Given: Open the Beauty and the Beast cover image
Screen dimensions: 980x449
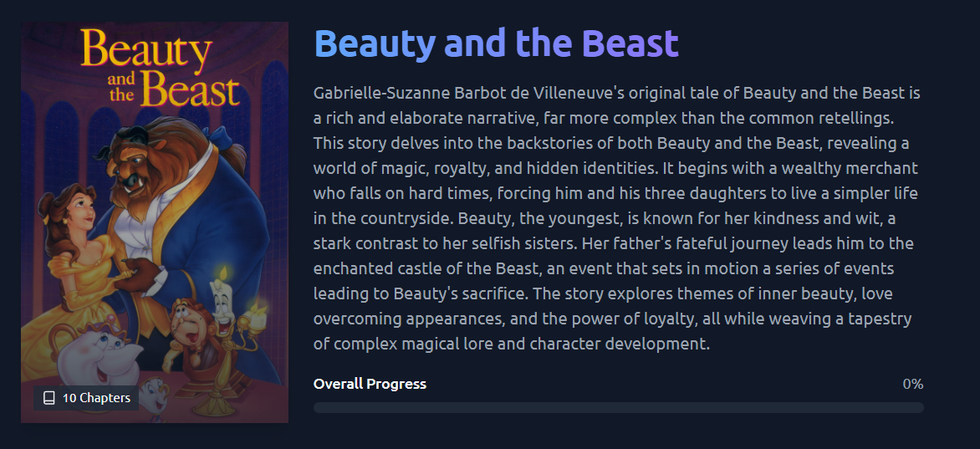Looking at the screenshot, I should [x=155, y=222].
